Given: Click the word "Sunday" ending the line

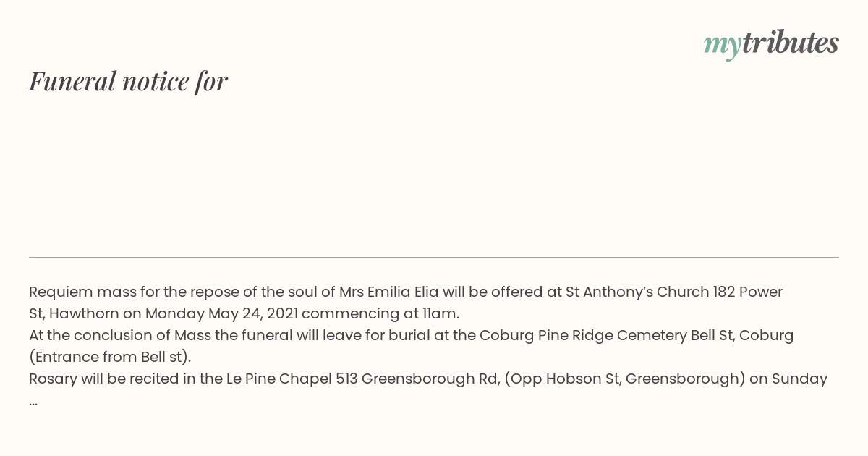Looking at the screenshot, I should coord(799,379).
